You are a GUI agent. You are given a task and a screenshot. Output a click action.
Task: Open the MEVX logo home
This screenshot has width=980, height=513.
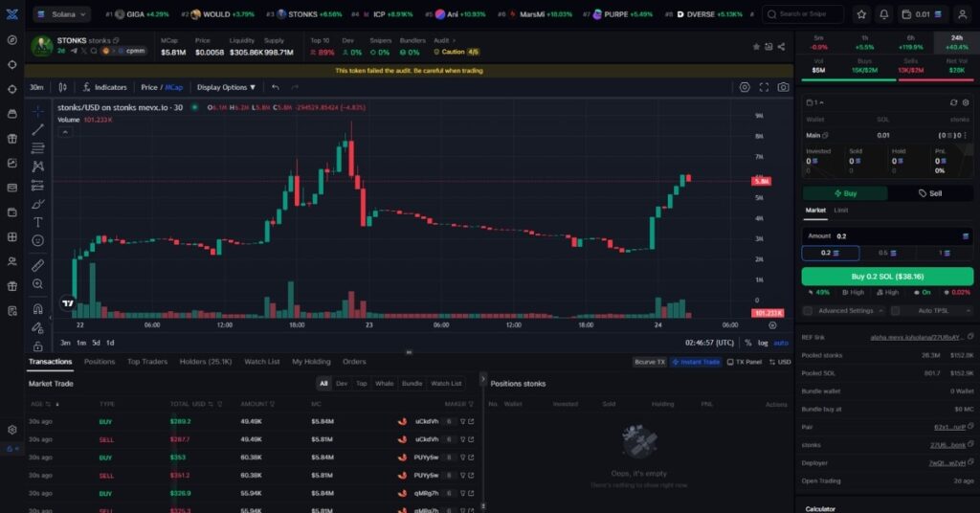pos(11,13)
